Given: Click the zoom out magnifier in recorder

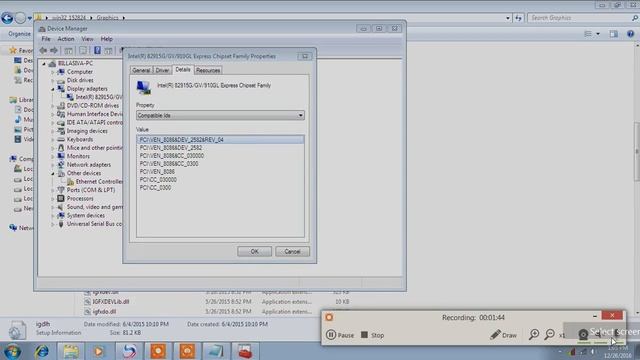Looking at the screenshot, I should point(550,335).
